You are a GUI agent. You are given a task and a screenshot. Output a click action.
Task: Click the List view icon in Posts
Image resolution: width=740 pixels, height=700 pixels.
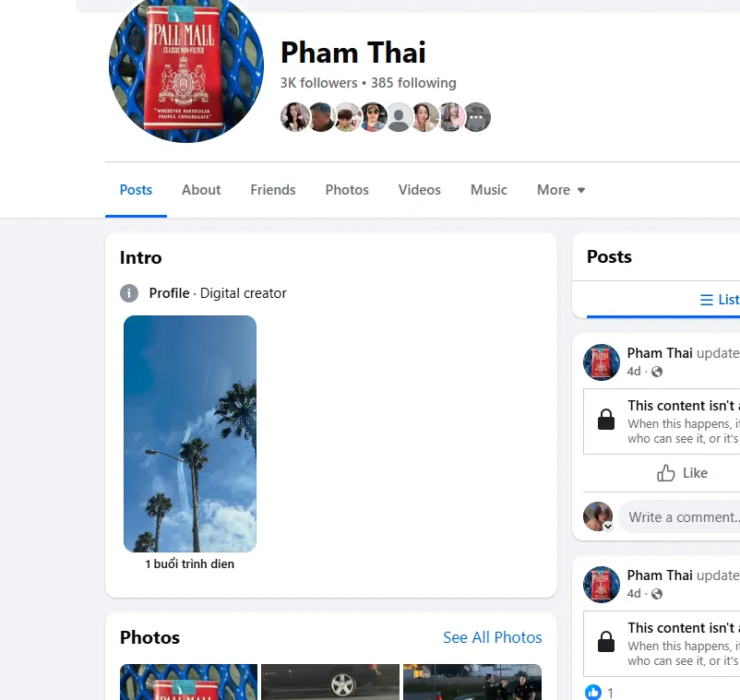click(707, 300)
